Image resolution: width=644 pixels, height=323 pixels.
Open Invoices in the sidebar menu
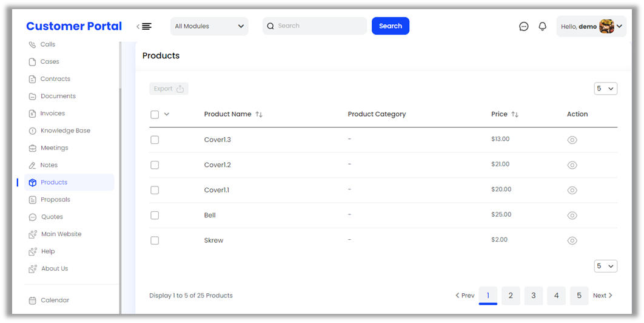52,114
